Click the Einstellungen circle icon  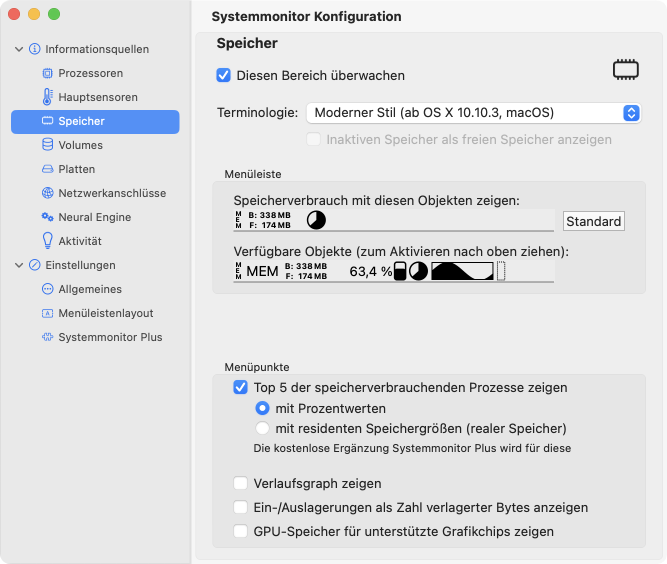click(34, 265)
